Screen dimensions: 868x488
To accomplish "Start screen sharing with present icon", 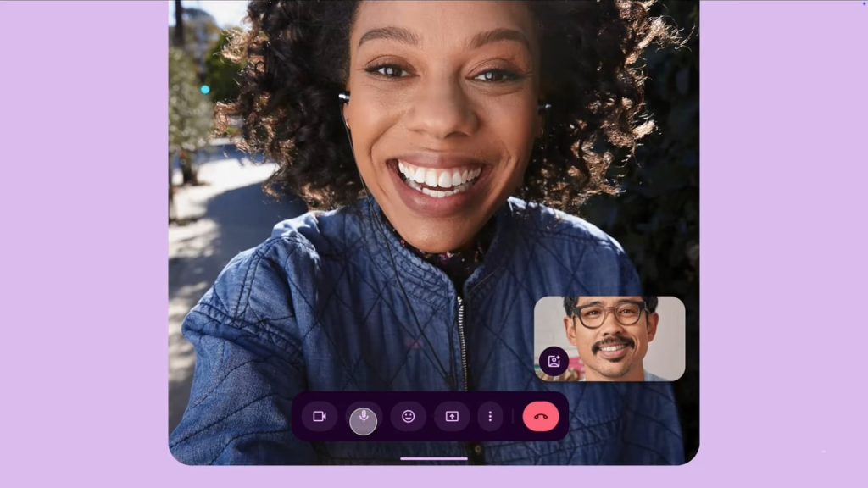I will (x=452, y=416).
